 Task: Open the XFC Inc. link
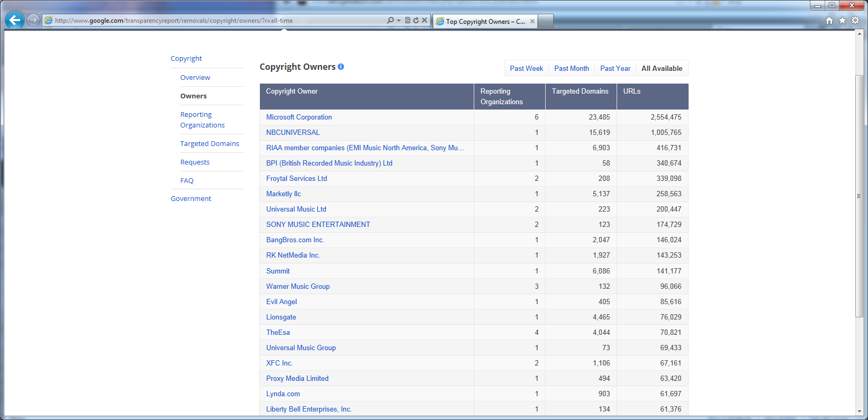click(x=279, y=363)
